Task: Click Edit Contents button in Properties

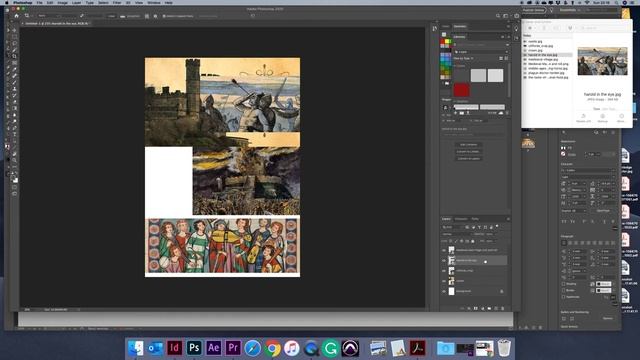Action: pyautogui.click(x=469, y=144)
